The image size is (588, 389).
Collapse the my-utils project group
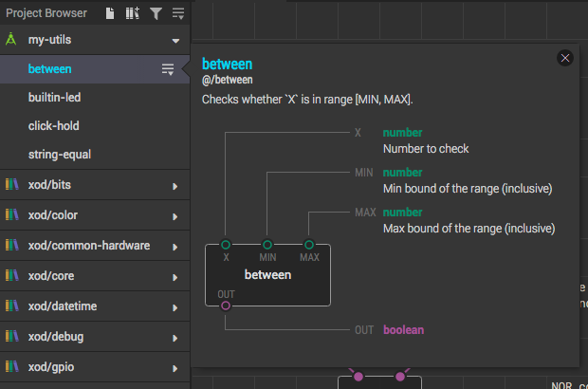coord(175,41)
